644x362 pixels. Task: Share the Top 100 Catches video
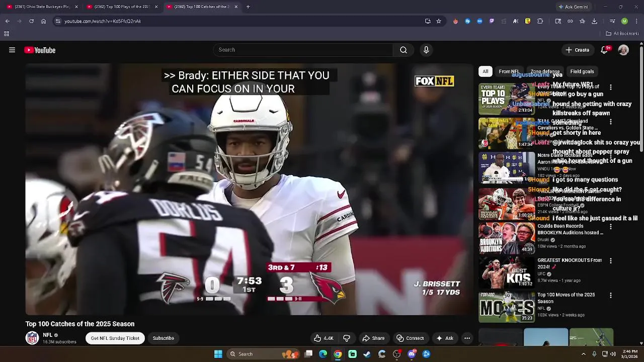(x=374, y=338)
